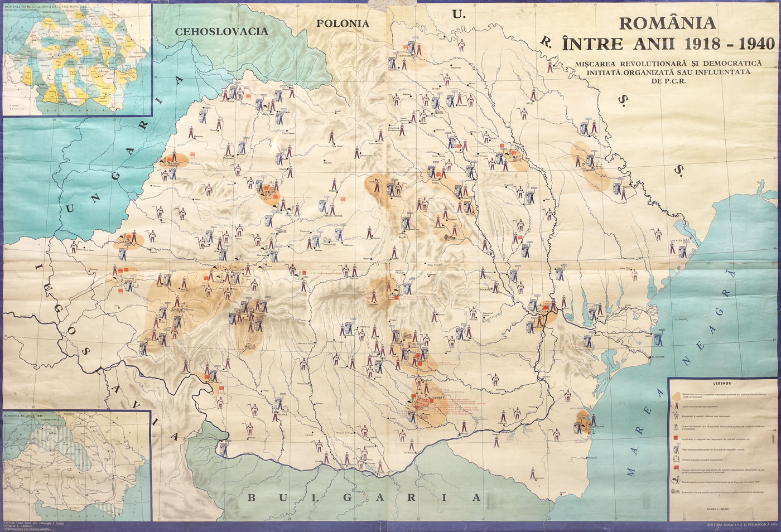This screenshot has width=781, height=532.
Task: Click the LEGENDA heading
Action: pos(722,383)
